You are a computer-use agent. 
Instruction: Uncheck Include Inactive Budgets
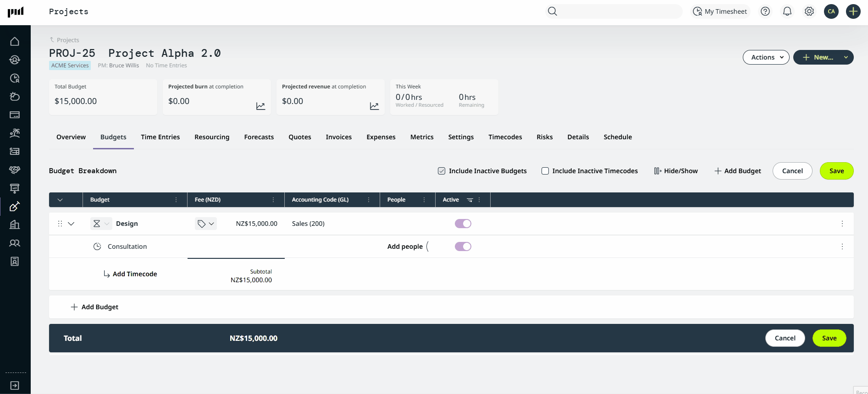pos(442,171)
